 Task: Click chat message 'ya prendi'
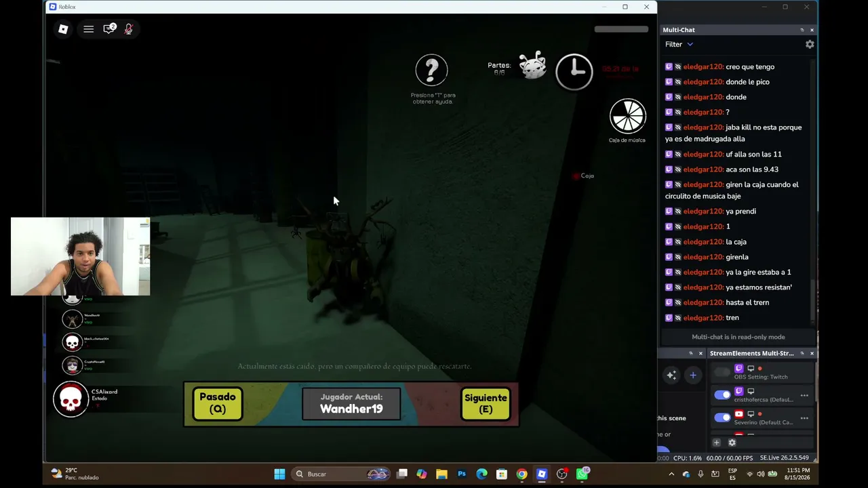pos(741,211)
